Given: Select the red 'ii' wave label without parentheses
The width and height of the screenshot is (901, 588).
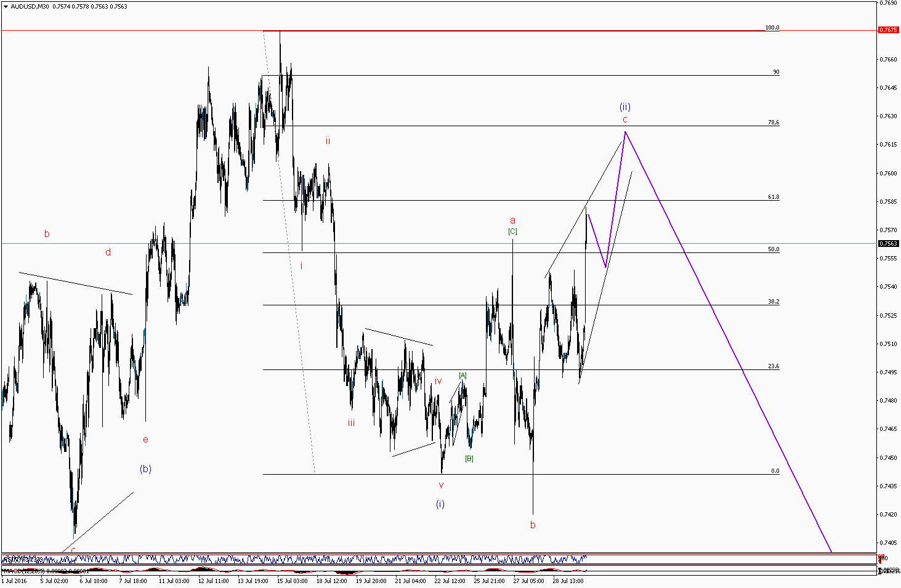Looking at the screenshot, I should (x=328, y=140).
